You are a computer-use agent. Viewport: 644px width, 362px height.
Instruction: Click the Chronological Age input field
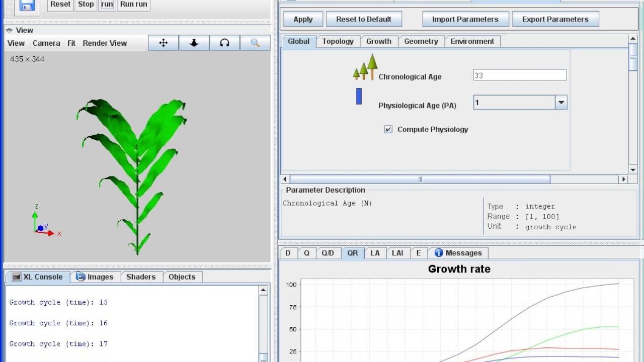(520, 75)
